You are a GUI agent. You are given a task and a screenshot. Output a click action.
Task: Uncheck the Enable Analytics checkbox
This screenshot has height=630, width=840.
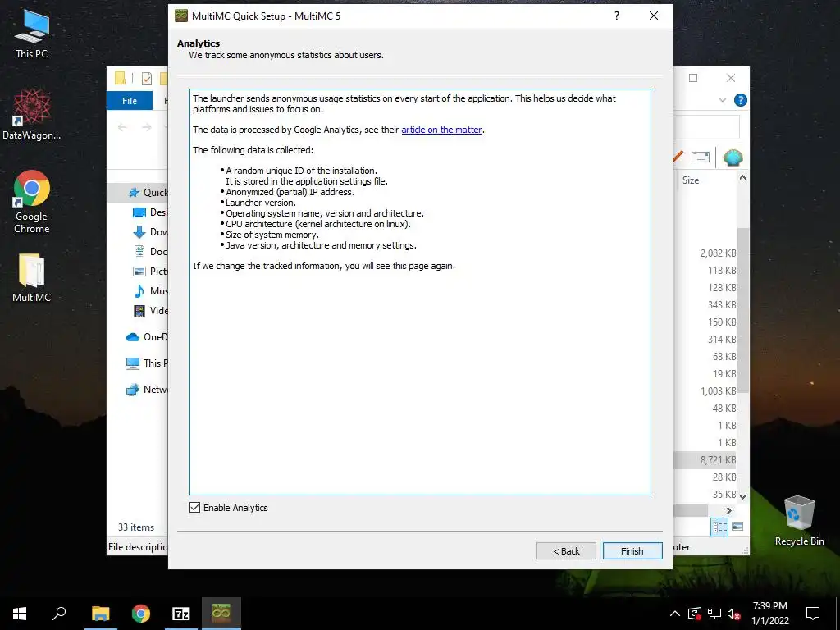click(x=195, y=507)
